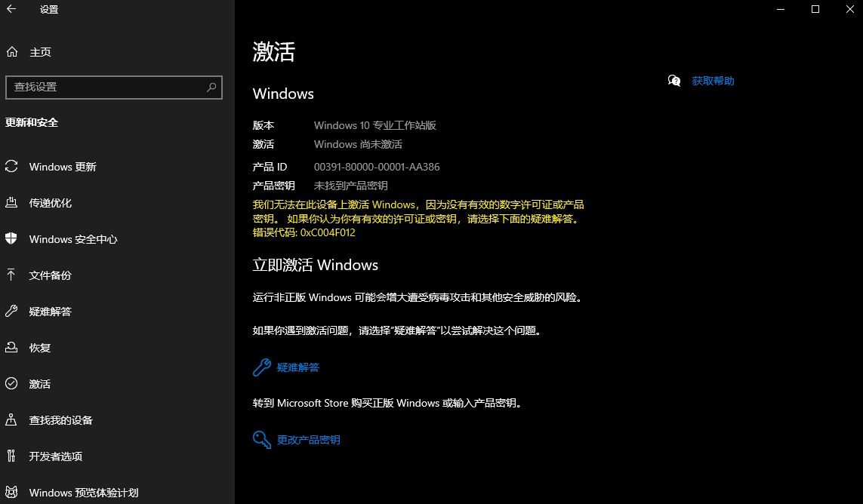863x504 pixels.
Task: Click the checkmark circle icon for 激活
Action: 11,383
